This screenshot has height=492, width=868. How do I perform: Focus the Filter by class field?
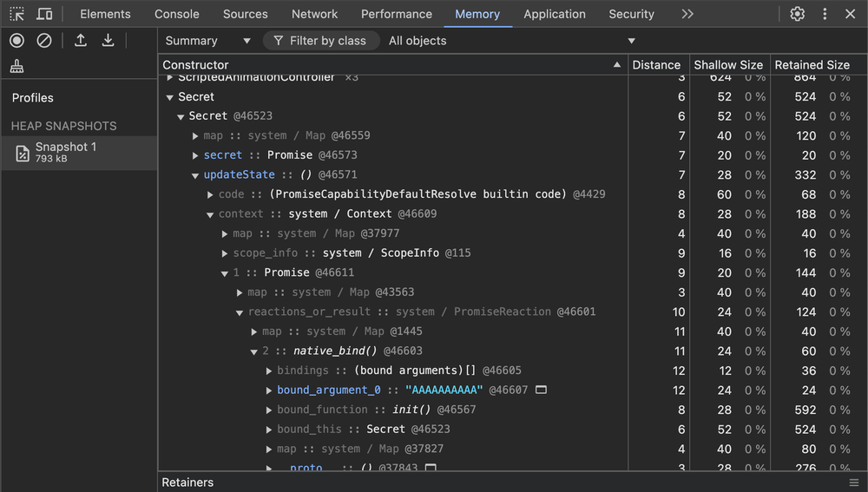click(321, 41)
